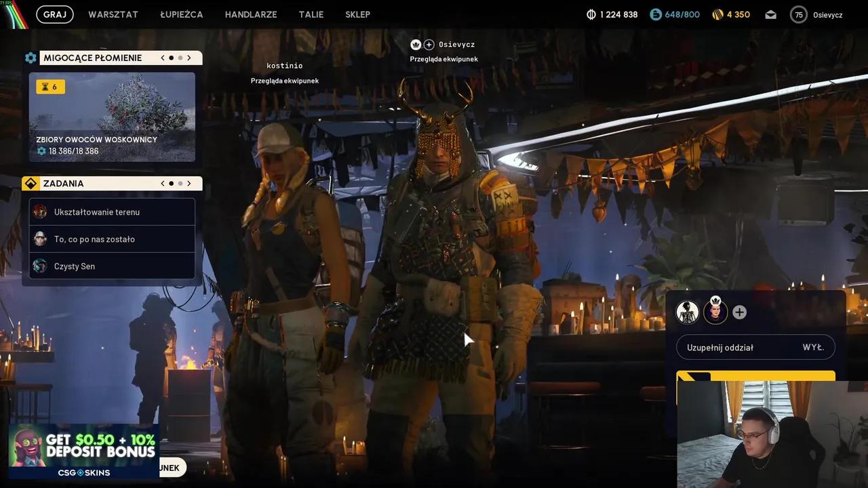Open Zbiory owoców woskownicy event card
The height and width of the screenshot is (488, 868).
click(x=112, y=117)
